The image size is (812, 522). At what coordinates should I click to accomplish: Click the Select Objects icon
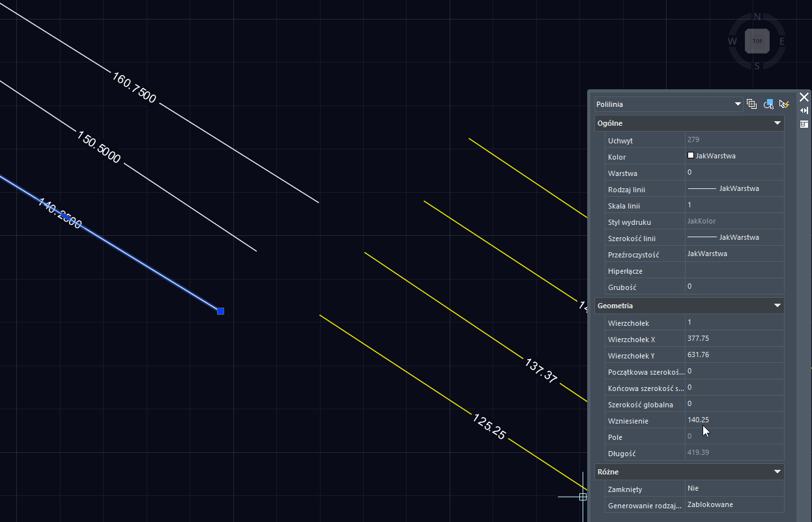click(768, 104)
